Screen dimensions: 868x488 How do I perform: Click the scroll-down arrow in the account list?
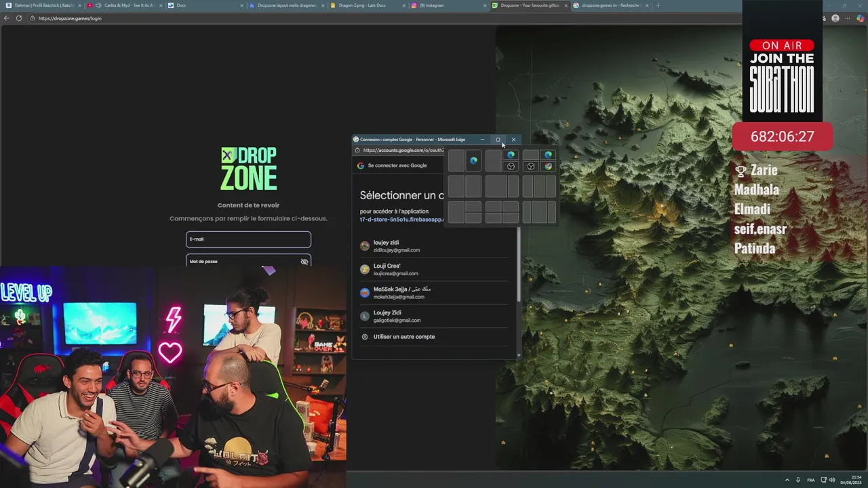[519, 355]
